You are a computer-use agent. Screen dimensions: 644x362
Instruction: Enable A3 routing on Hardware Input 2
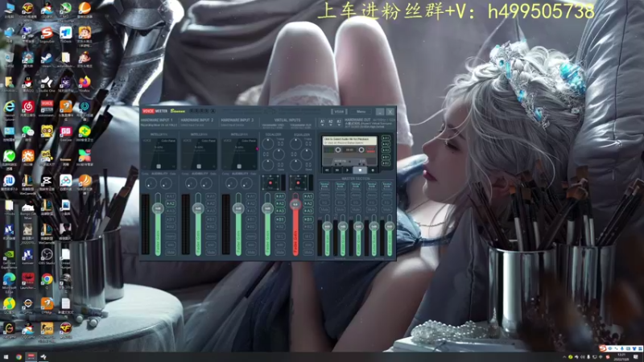(x=211, y=211)
